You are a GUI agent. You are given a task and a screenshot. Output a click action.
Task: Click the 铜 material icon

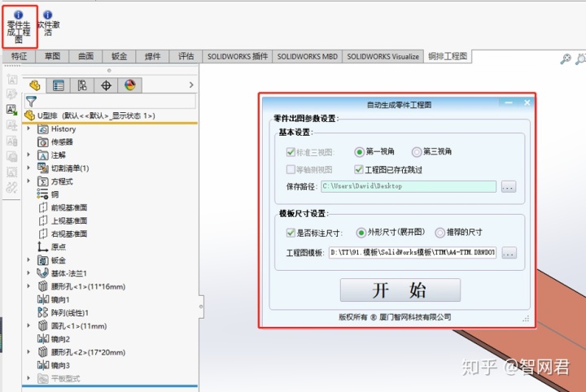pos(42,194)
